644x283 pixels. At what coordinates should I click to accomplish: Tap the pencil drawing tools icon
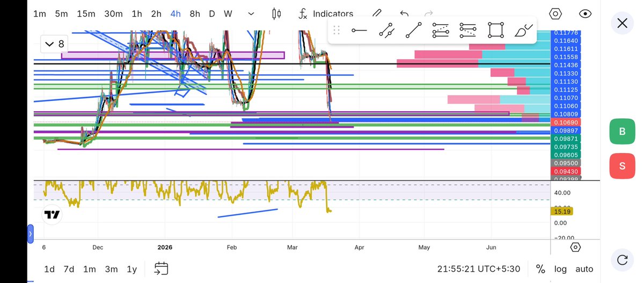(377, 14)
